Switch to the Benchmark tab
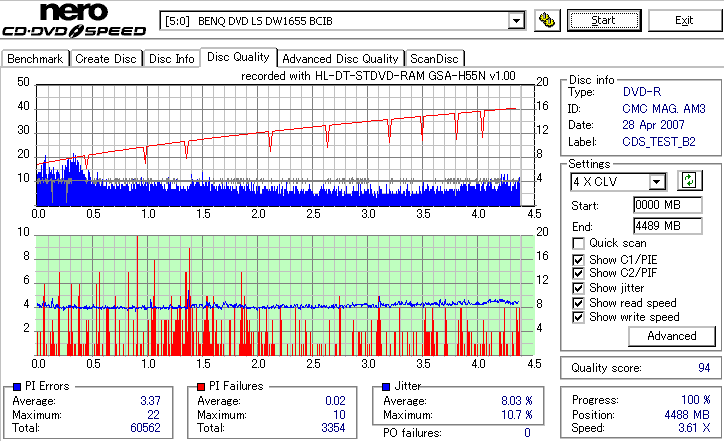Viewport: 724px width, 441px height. [35, 59]
